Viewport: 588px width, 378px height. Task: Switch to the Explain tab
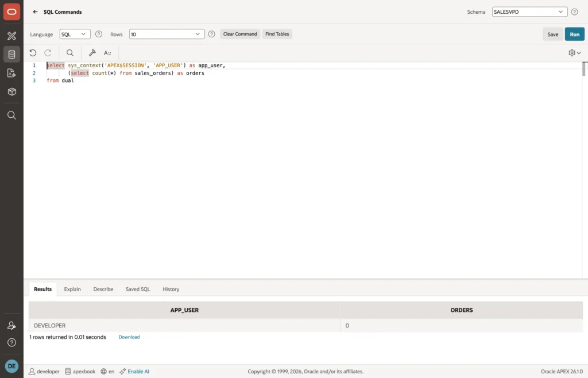tap(72, 289)
